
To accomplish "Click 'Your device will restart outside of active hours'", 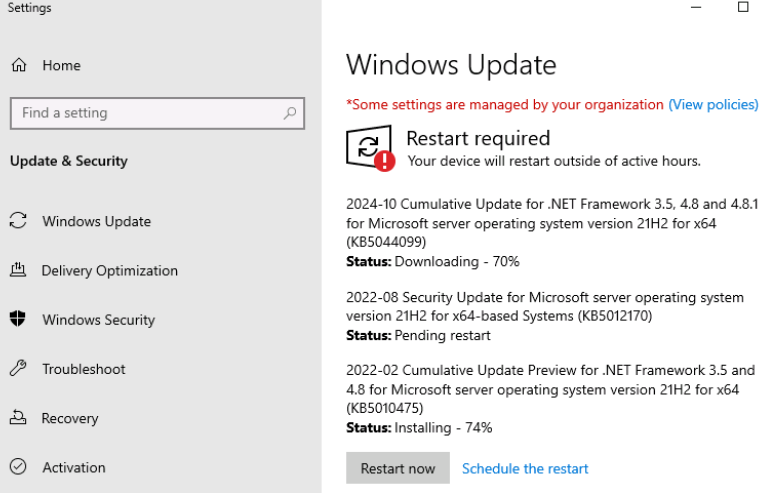I will [554, 161].
